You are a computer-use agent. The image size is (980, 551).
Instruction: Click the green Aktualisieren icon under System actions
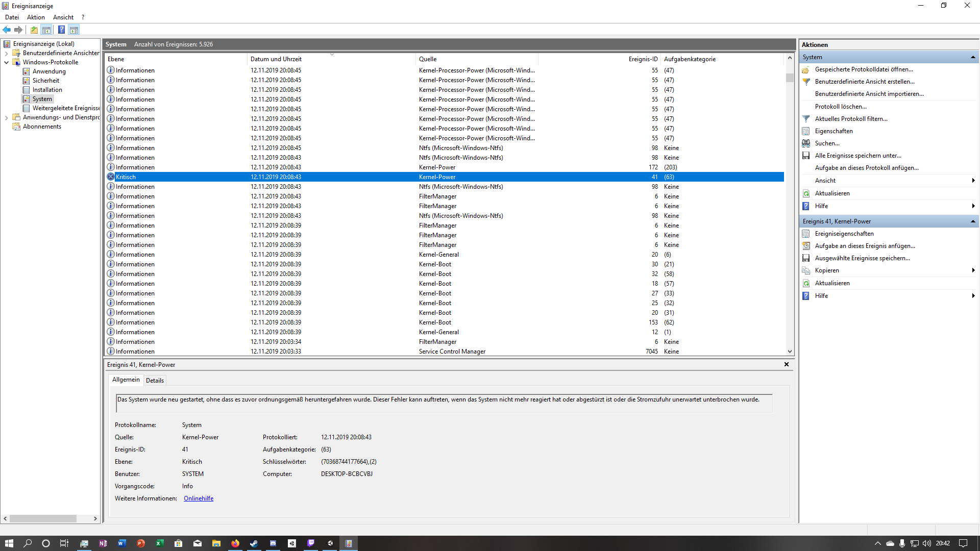tap(806, 193)
